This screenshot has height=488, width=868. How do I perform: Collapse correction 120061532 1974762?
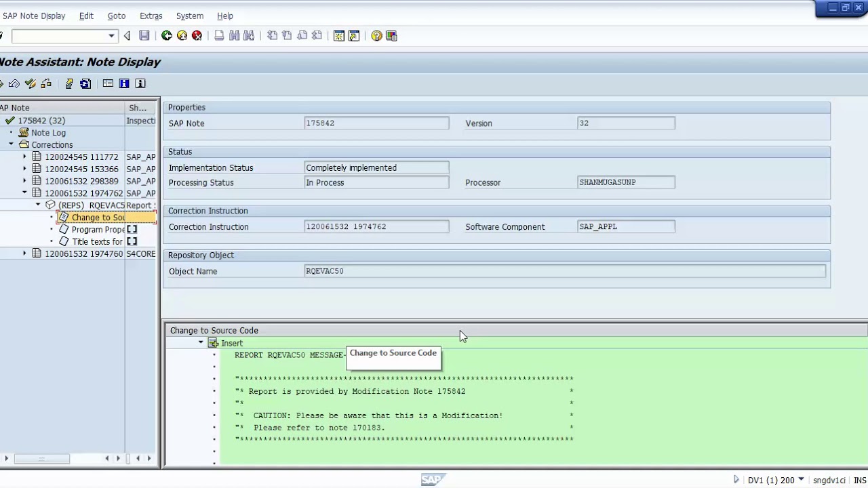coord(24,193)
